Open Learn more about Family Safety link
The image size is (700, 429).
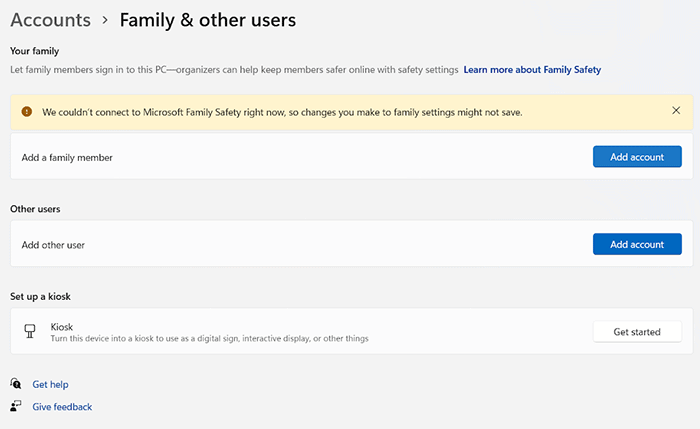532,70
